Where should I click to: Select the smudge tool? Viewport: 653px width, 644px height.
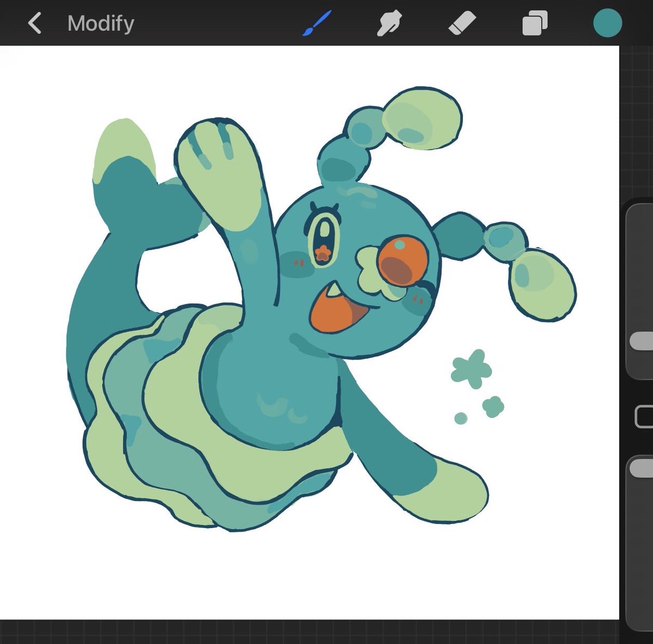390,24
